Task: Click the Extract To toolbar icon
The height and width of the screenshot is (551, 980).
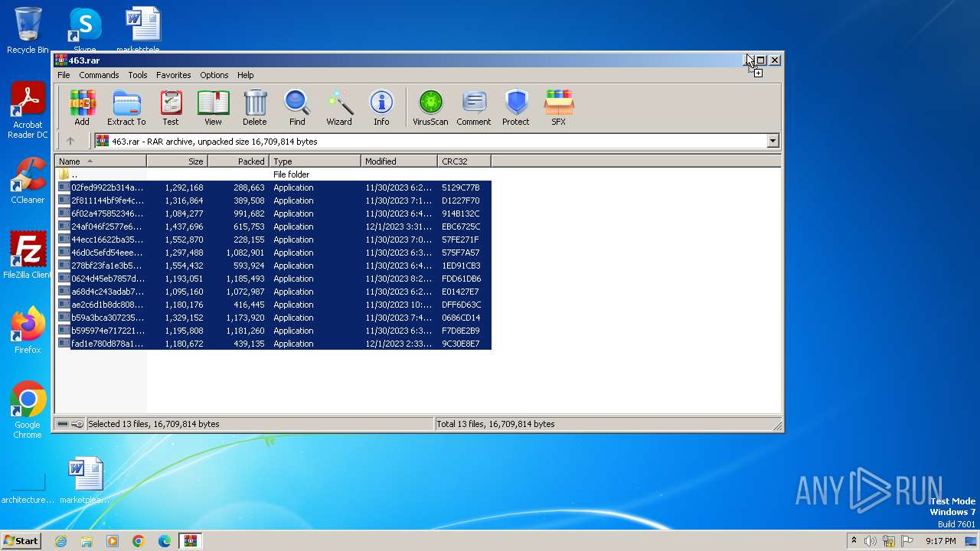Action: tap(126, 108)
